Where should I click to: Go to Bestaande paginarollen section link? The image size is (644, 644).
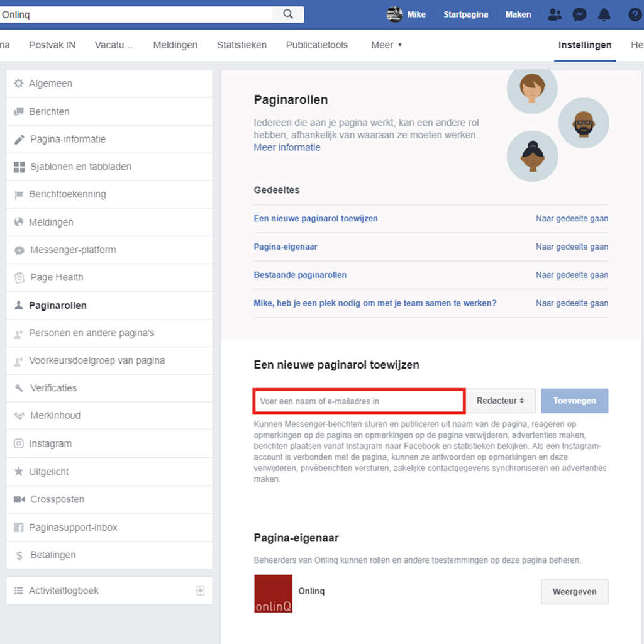coord(300,275)
